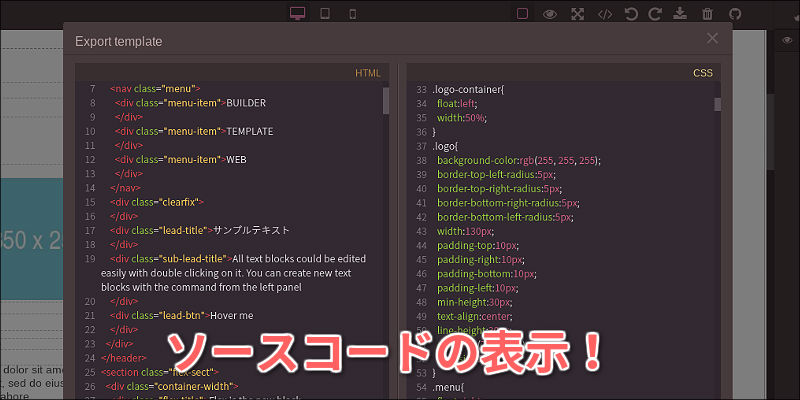
Task: Click the lead-btn Hover me line
Action: click(x=181, y=316)
